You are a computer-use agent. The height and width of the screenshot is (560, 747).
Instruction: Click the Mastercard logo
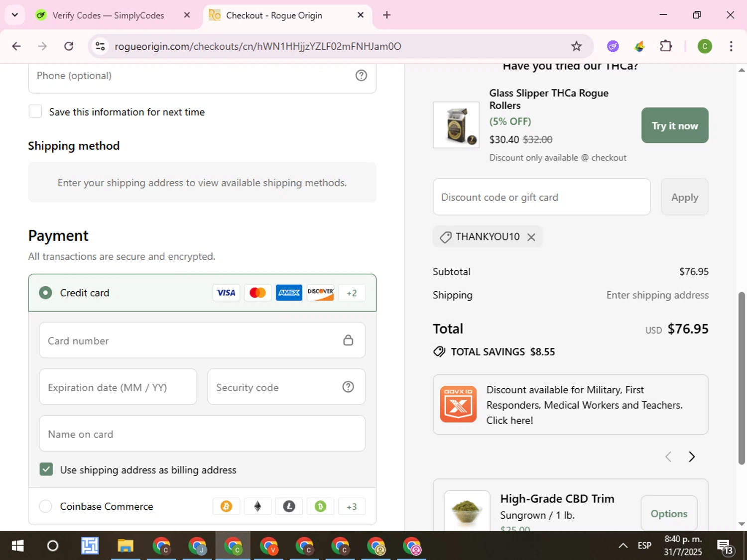click(257, 293)
